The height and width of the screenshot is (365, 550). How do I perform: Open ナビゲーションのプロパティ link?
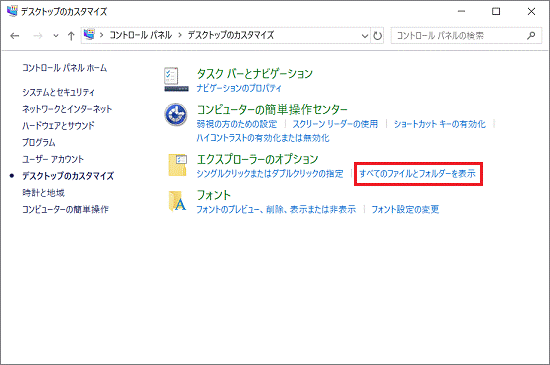[x=239, y=88]
